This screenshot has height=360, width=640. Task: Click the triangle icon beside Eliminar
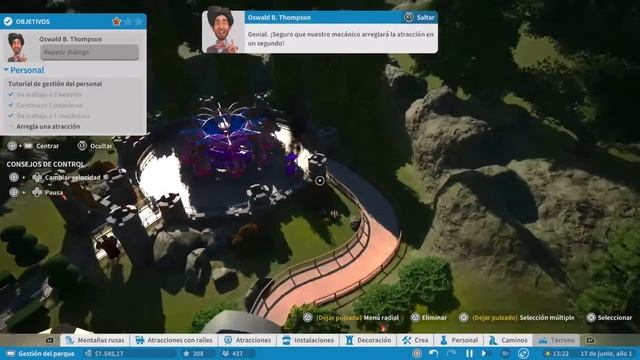coord(415,318)
